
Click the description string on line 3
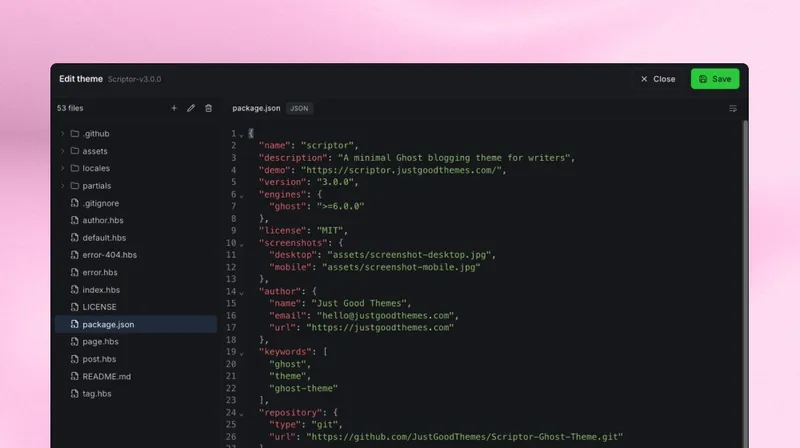(x=454, y=158)
